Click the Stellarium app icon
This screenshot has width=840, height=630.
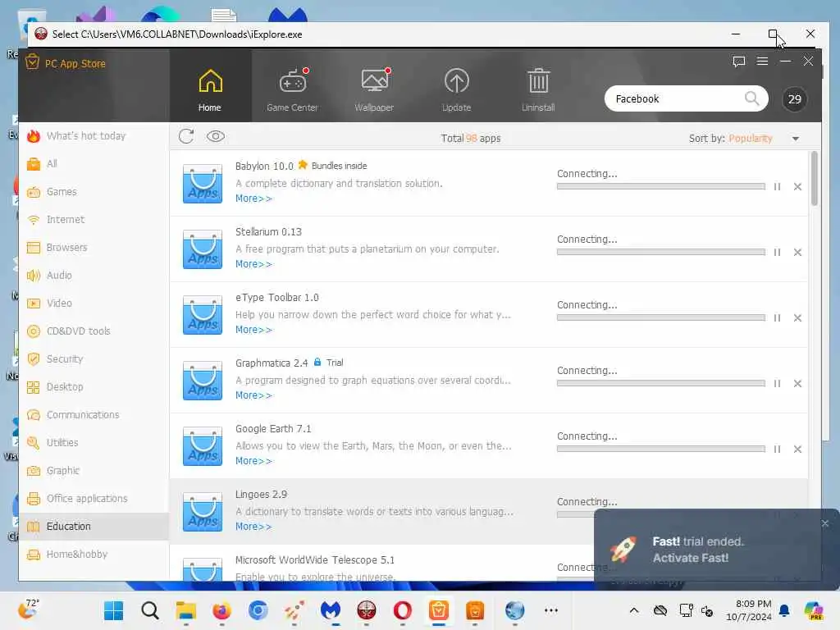tap(203, 249)
